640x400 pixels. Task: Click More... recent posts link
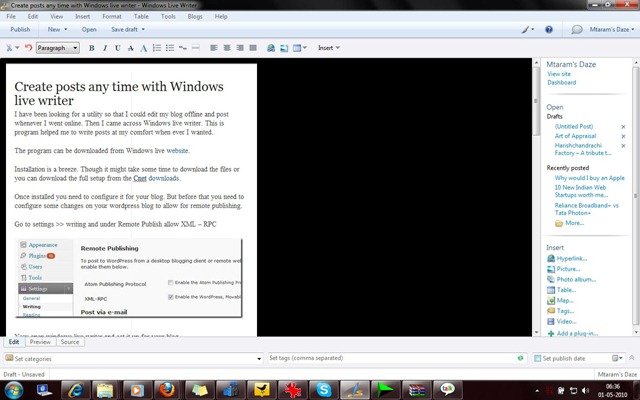(x=574, y=223)
